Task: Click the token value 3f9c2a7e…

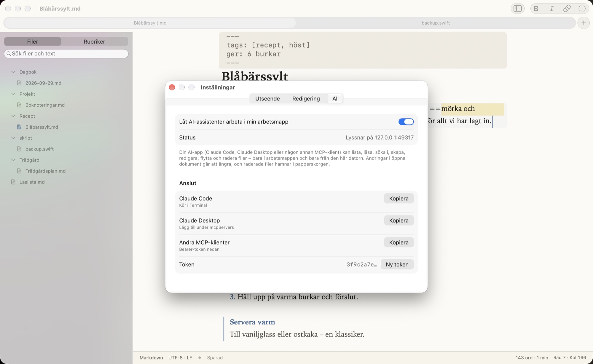Action: pyautogui.click(x=362, y=264)
